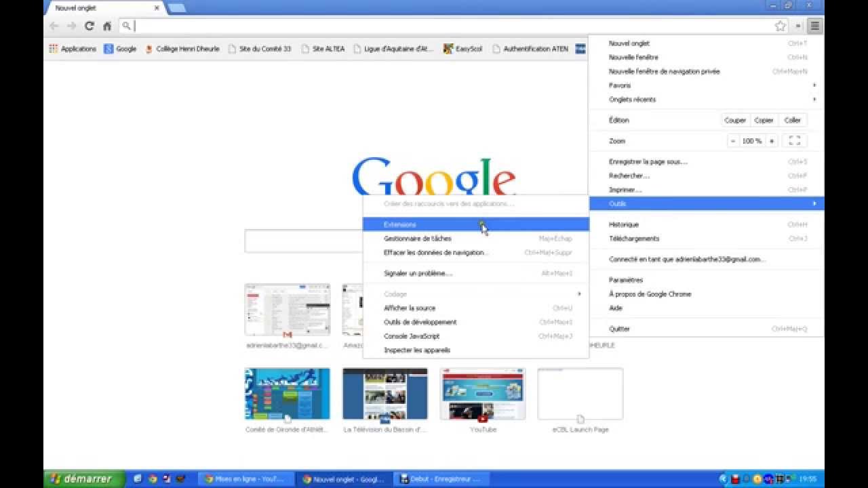Open the Authentification ATEN bookmark
This screenshot has width=868, height=488.
pyautogui.click(x=530, y=49)
